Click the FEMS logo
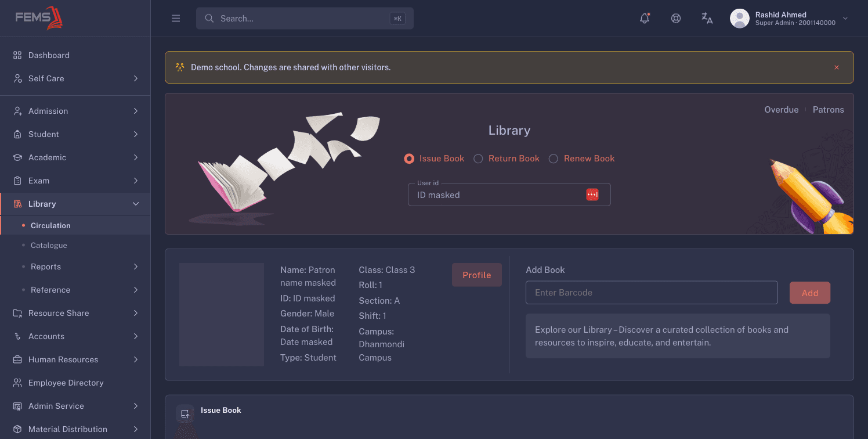The height and width of the screenshot is (439, 868). click(x=39, y=18)
